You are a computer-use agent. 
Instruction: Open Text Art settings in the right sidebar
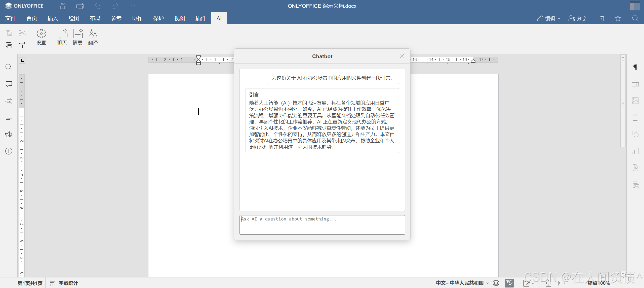636,168
